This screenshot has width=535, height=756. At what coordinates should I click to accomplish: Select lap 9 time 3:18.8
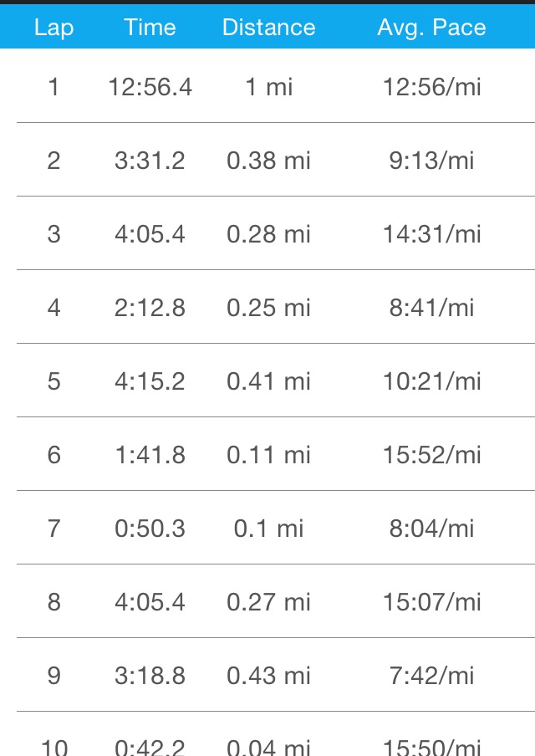(x=150, y=676)
